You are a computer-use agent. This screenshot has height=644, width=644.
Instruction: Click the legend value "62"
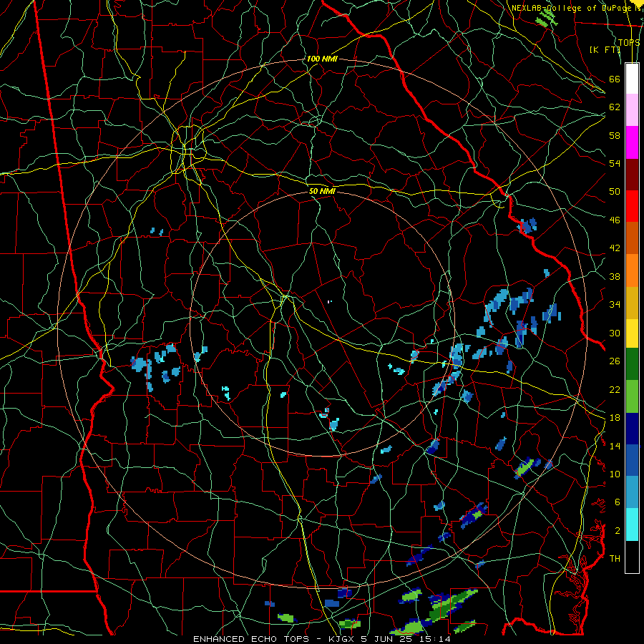[615, 107]
